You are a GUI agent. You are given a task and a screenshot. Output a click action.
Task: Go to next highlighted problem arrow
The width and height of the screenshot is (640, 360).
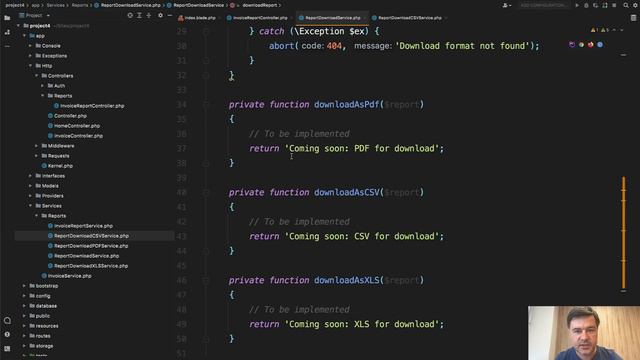622,30
